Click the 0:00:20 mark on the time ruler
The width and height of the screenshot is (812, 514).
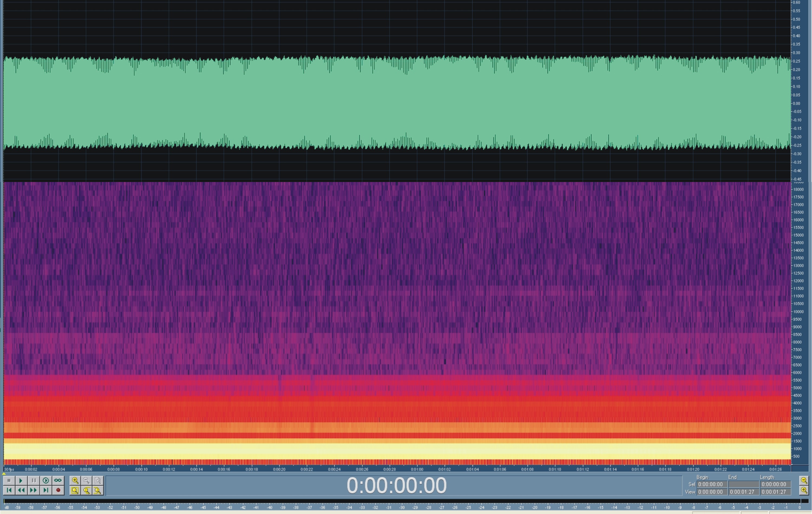(279, 469)
